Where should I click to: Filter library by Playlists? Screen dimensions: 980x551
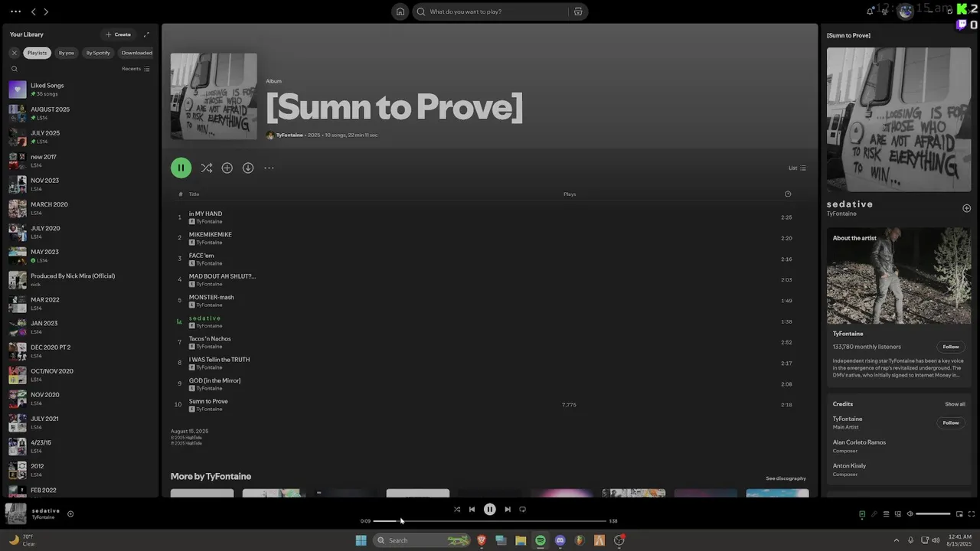click(38, 53)
